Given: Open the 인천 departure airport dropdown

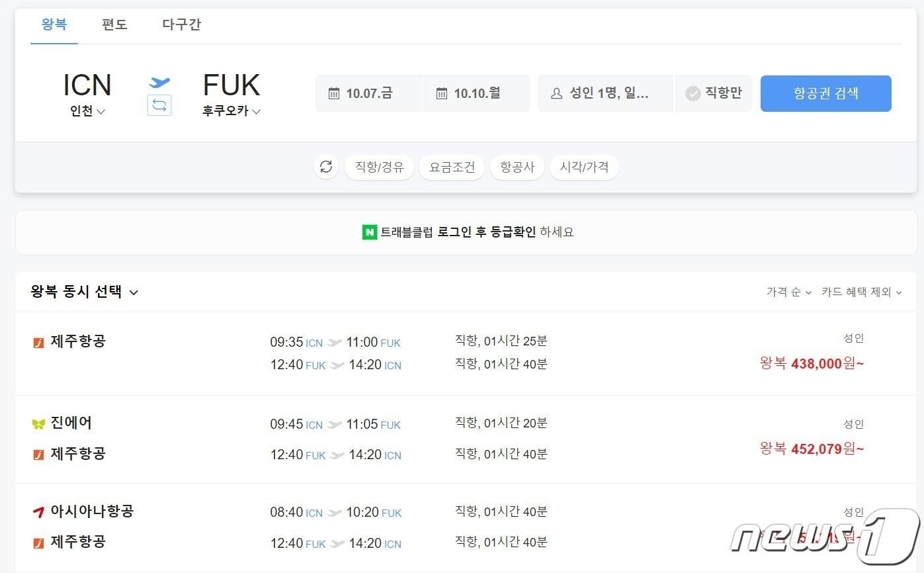Looking at the screenshot, I should (87, 112).
